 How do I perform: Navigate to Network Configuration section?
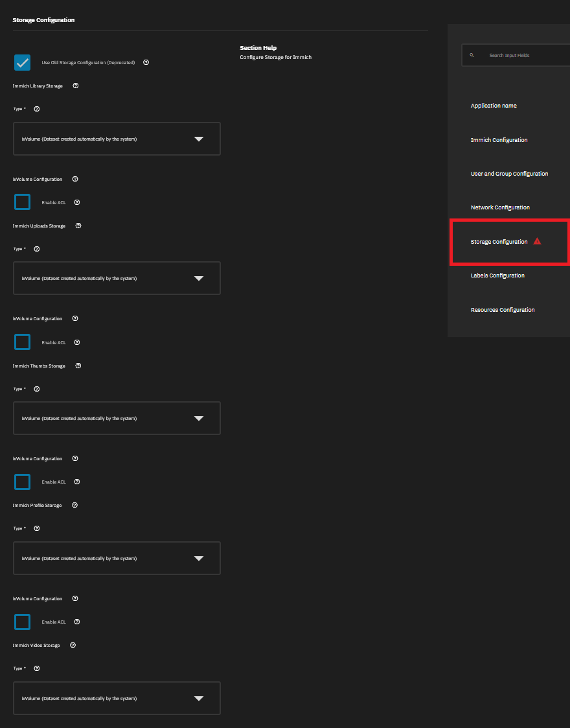[x=500, y=207]
